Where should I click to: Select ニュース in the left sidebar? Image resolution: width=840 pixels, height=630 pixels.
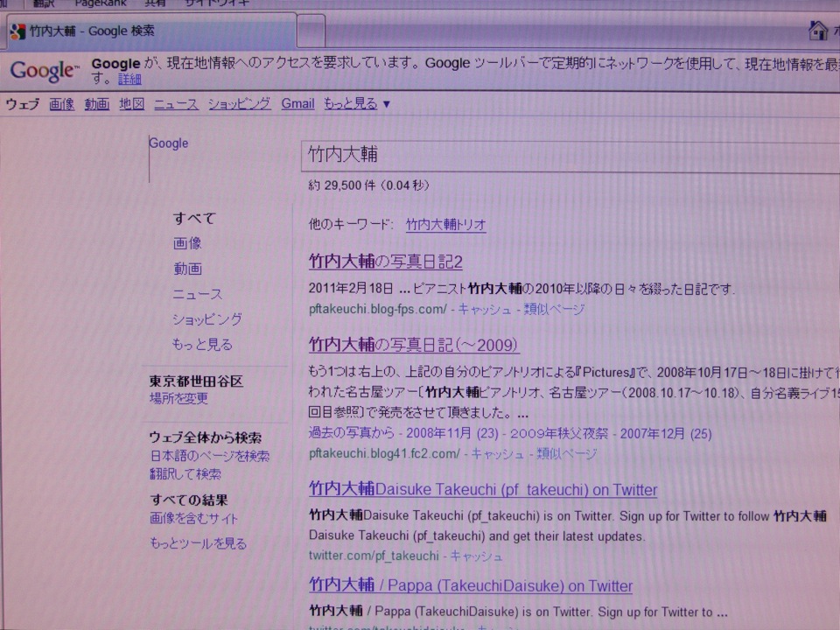[x=197, y=294]
